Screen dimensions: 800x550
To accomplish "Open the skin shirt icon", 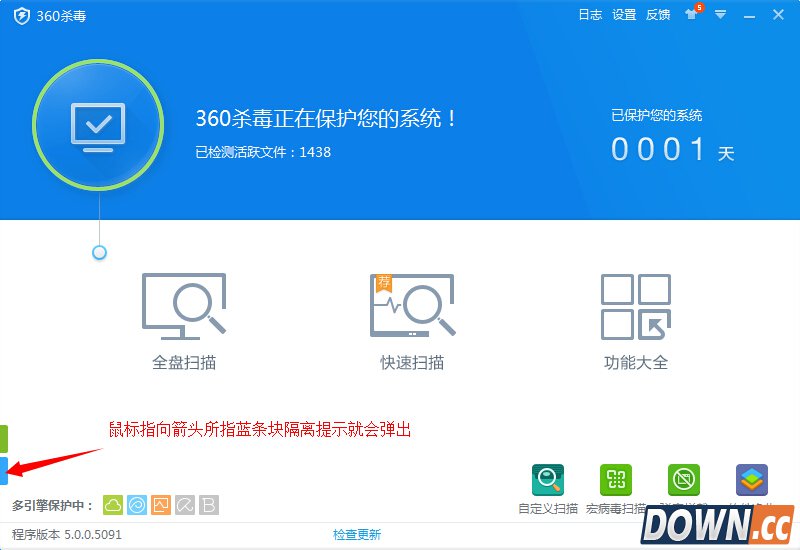I will pos(691,14).
